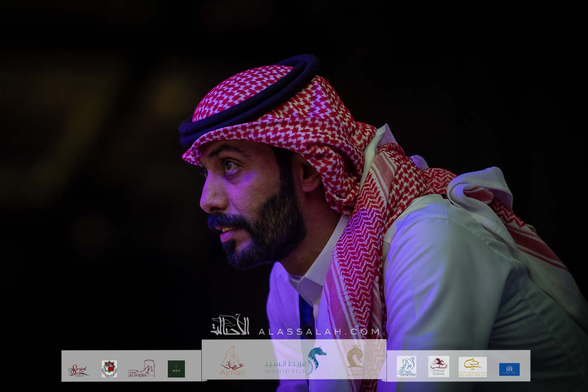Click the Aryam Arabians logo
588x392 pixels.
406,367
